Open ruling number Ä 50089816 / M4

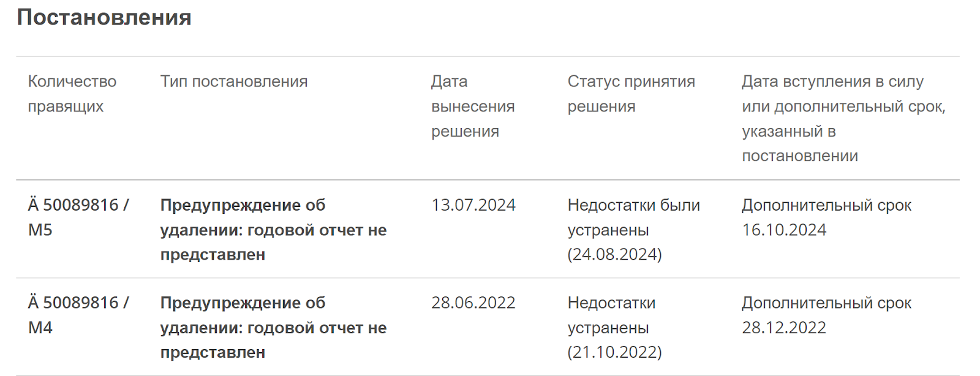click(78, 315)
